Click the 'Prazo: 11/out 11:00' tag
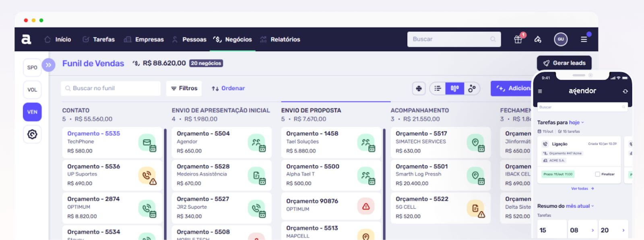This screenshot has height=240, width=644. point(558,174)
